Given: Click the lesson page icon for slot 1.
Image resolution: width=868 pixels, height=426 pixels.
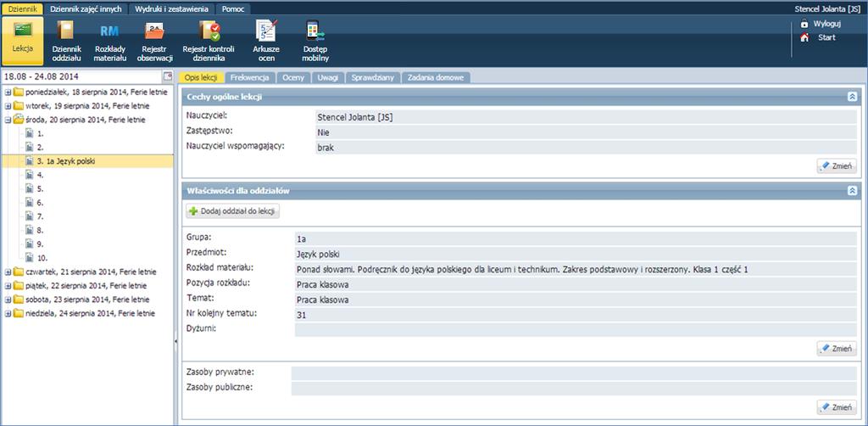Looking at the screenshot, I should pyautogui.click(x=30, y=133).
